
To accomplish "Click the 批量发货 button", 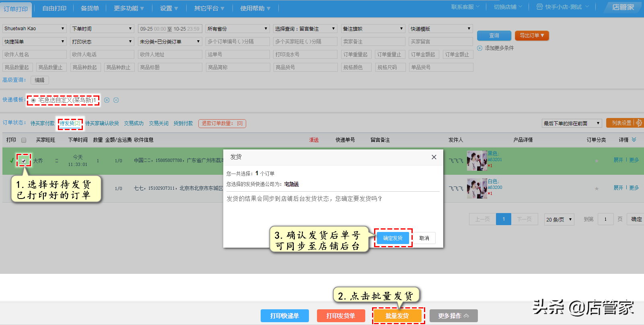I will (x=397, y=316).
